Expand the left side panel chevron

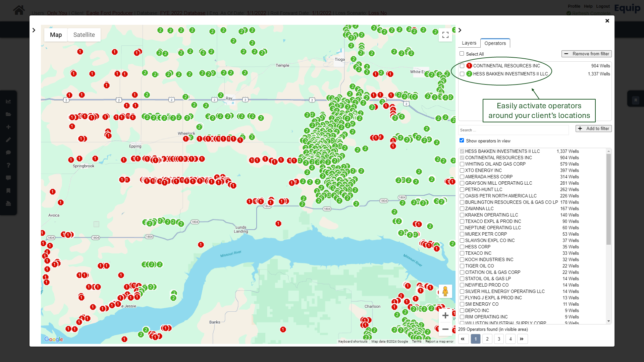[x=34, y=30]
